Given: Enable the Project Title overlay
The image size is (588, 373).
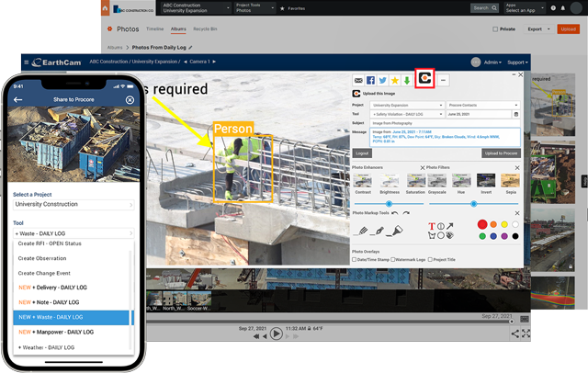Looking at the screenshot, I should click(x=430, y=259).
